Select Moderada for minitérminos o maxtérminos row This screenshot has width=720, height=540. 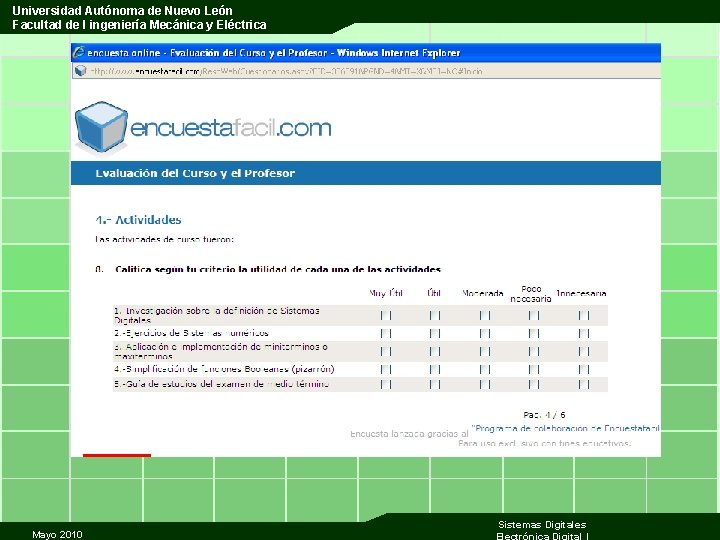484,351
